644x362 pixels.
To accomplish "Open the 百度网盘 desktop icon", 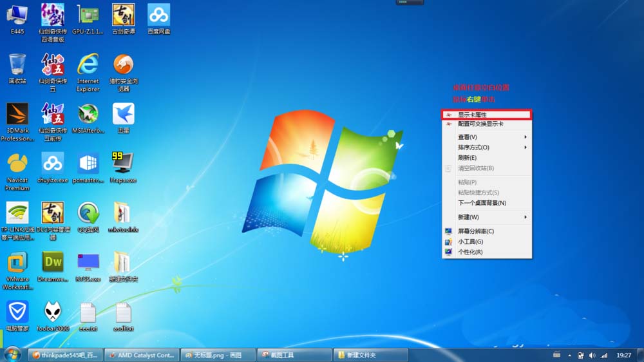I will click(x=158, y=19).
